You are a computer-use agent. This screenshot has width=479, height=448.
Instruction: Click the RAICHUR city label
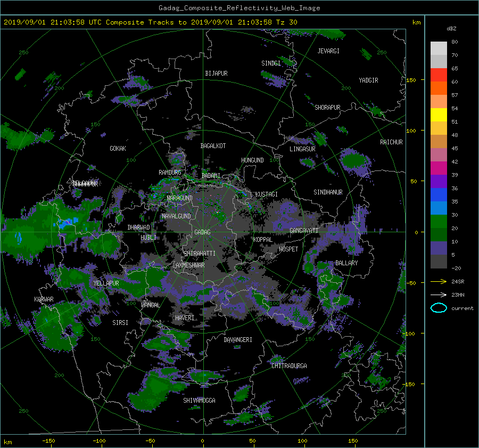pos(391,142)
